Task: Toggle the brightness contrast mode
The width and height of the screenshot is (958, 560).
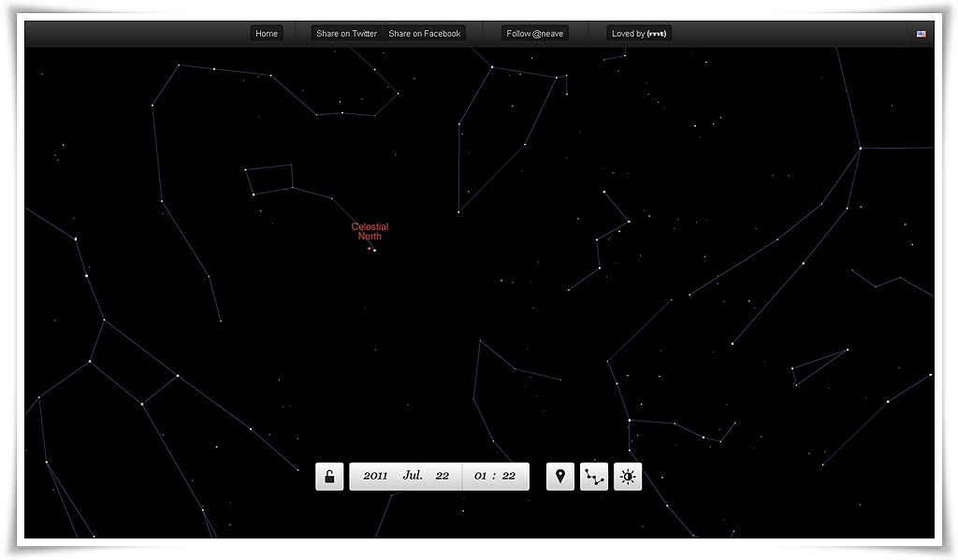Action: pos(628,477)
